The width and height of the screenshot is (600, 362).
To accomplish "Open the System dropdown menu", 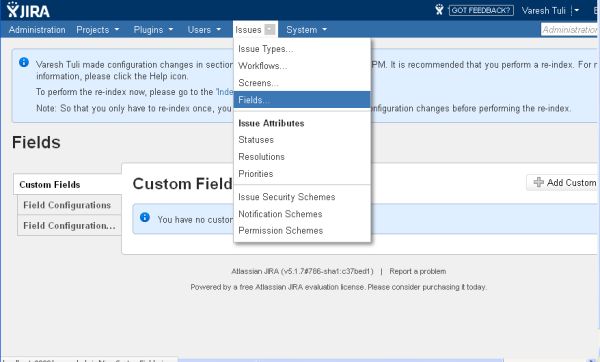I will [306, 29].
